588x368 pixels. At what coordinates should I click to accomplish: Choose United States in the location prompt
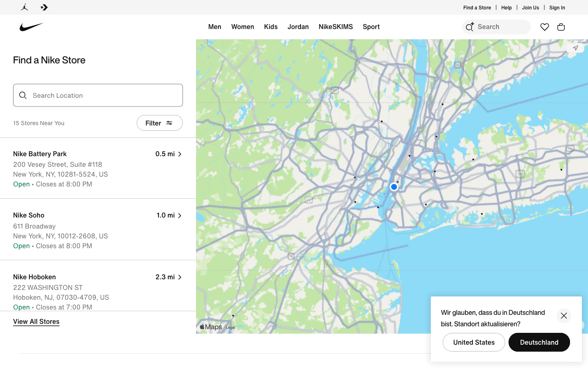[x=474, y=342]
